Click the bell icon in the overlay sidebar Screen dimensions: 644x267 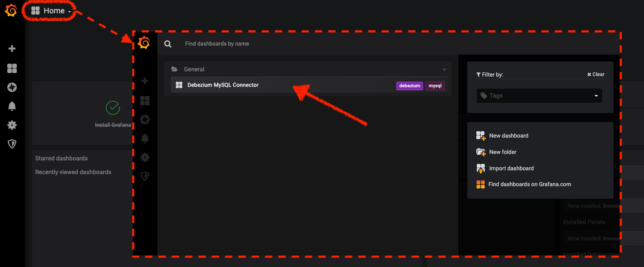click(145, 138)
